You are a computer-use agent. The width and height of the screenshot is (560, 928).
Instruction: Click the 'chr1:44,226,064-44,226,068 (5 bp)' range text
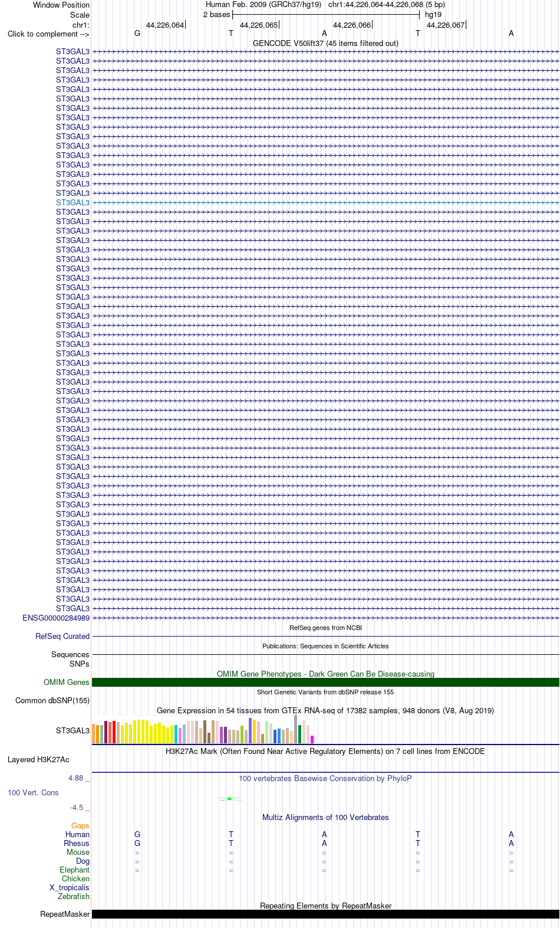(387, 5)
